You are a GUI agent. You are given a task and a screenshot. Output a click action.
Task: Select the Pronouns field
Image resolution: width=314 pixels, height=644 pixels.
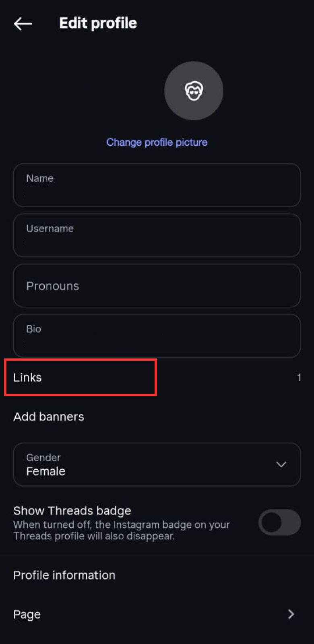click(x=157, y=286)
